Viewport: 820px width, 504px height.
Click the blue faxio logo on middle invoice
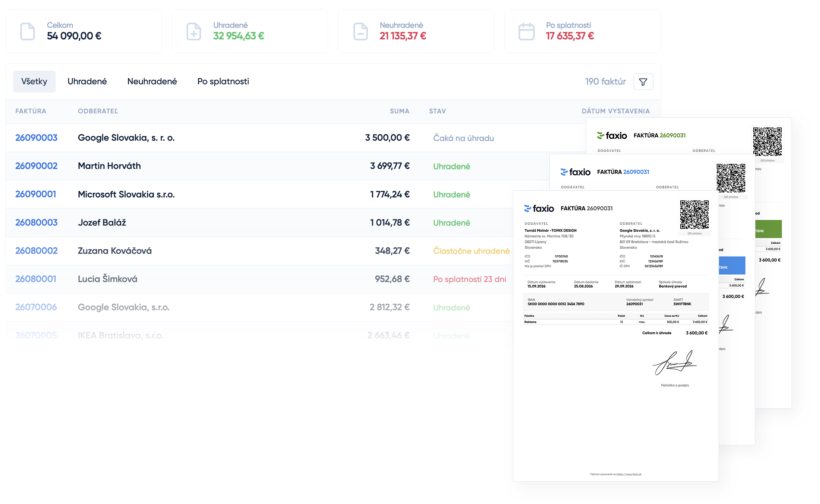575,172
